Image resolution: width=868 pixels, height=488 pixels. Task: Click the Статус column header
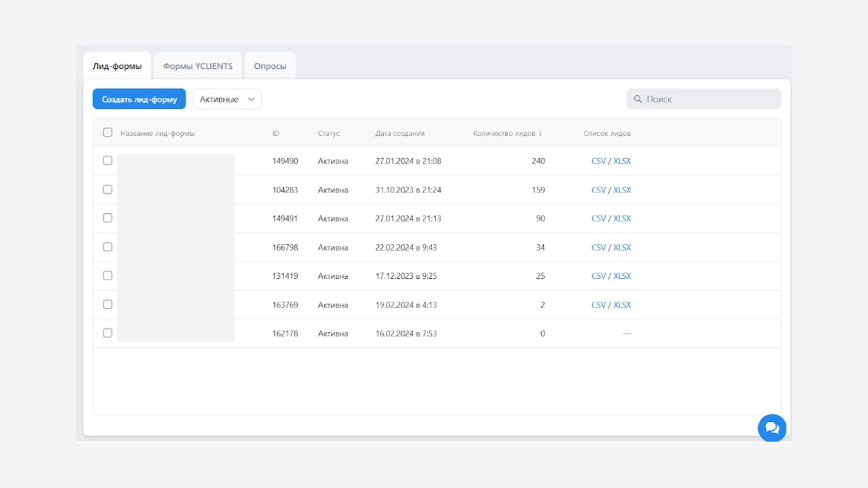(x=329, y=133)
